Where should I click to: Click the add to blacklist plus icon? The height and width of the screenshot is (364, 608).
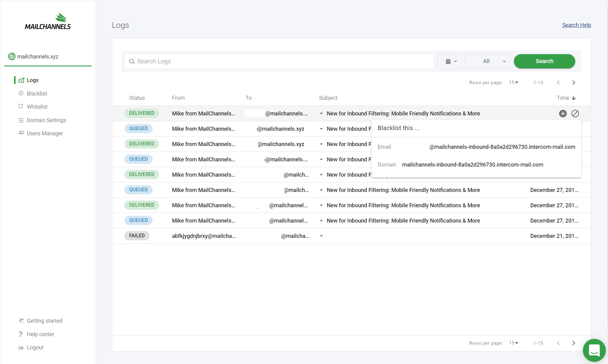[562, 114]
